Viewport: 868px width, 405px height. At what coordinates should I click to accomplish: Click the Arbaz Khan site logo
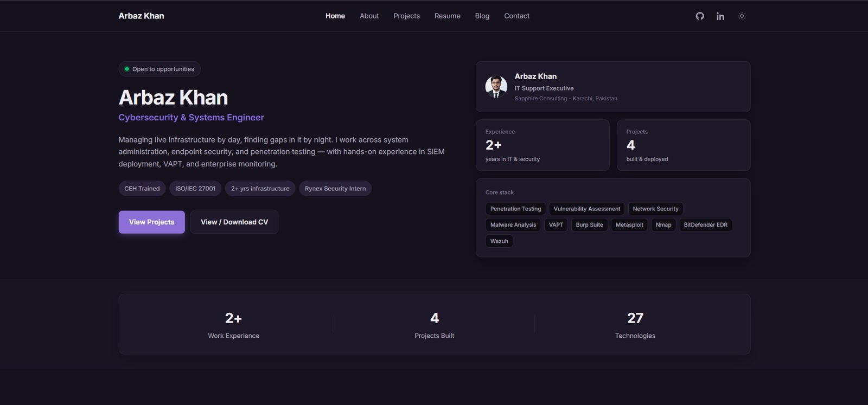(x=142, y=16)
